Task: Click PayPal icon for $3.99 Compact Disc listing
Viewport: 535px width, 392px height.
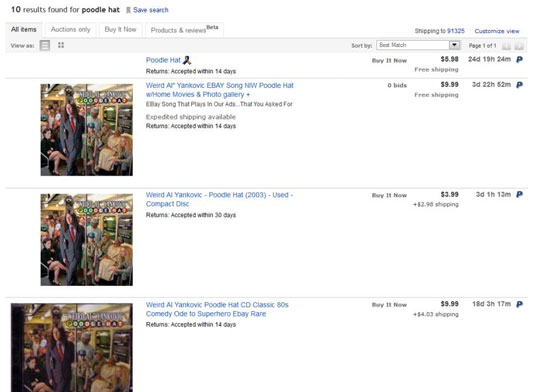Action: (x=519, y=194)
